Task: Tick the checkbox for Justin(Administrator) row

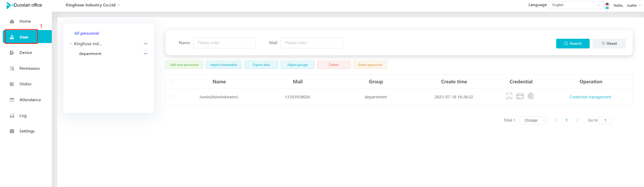Action: pos(173,97)
